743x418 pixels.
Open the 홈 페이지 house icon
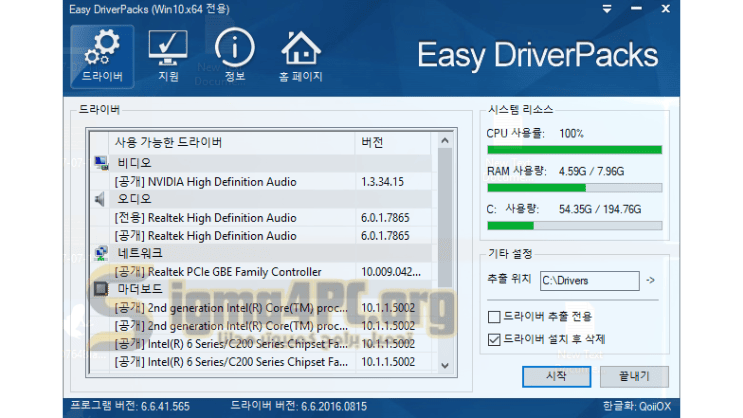point(301,56)
